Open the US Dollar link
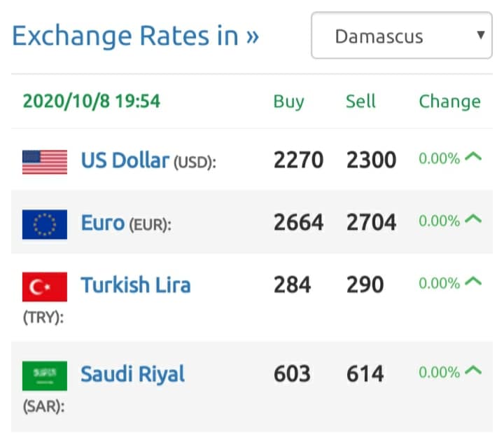This screenshot has width=504, height=440. [125, 160]
